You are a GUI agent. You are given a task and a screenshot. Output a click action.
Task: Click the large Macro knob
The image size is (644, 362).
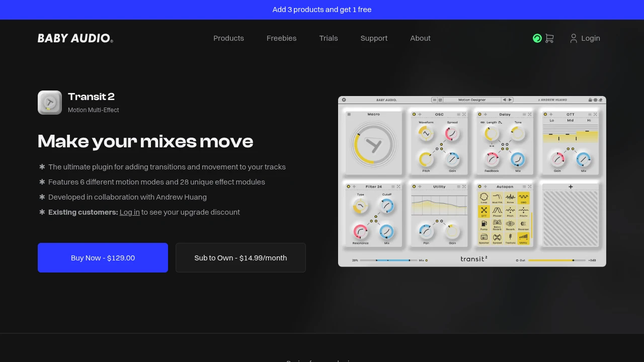[373, 145]
